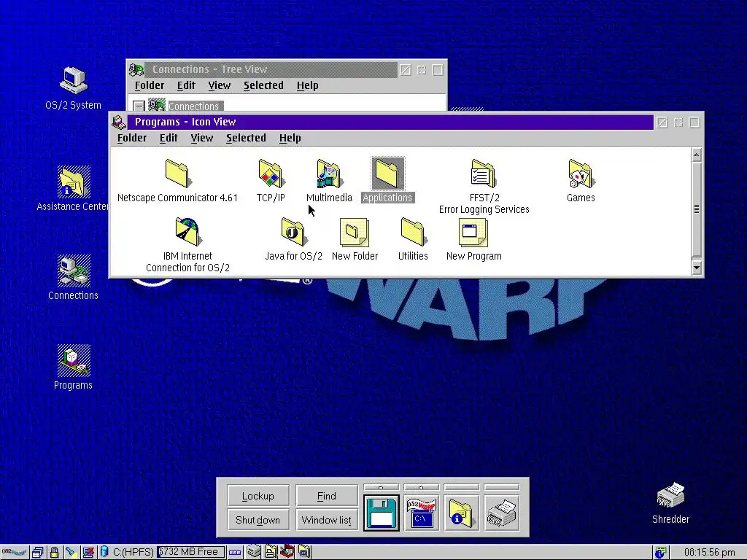Viewport: 747px width, 560px height.
Task: Click the tray switcher icon in WarpCenter
Action: (235, 553)
